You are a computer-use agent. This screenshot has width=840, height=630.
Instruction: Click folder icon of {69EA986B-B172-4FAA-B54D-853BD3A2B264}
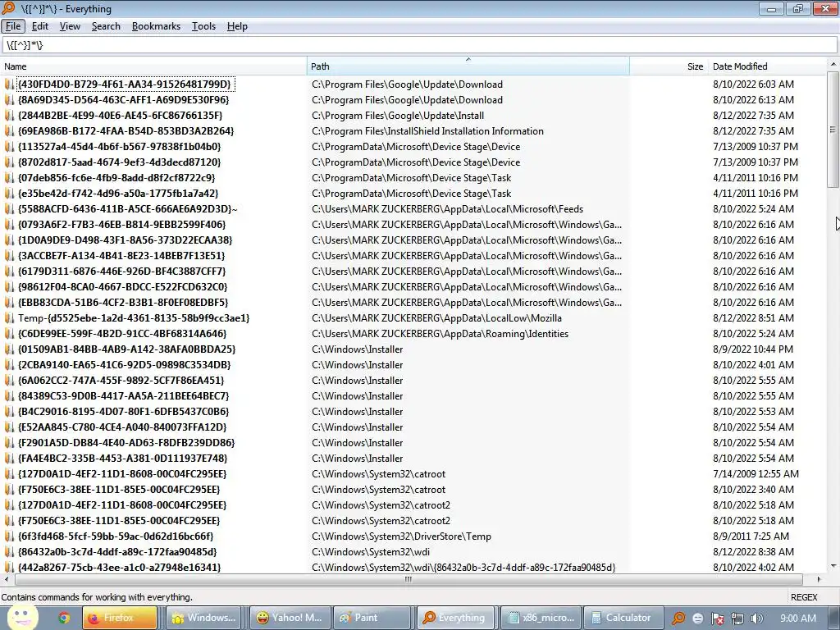[x=10, y=130]
